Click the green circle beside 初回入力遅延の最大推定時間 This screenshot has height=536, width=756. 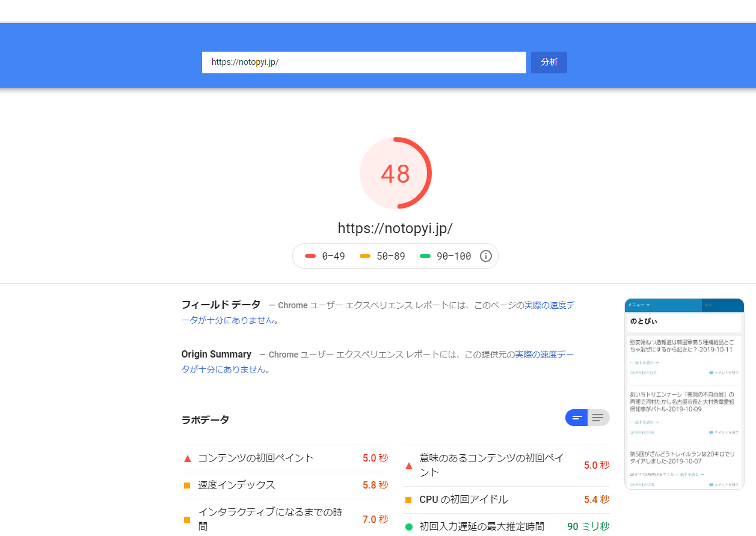[408, 527]
